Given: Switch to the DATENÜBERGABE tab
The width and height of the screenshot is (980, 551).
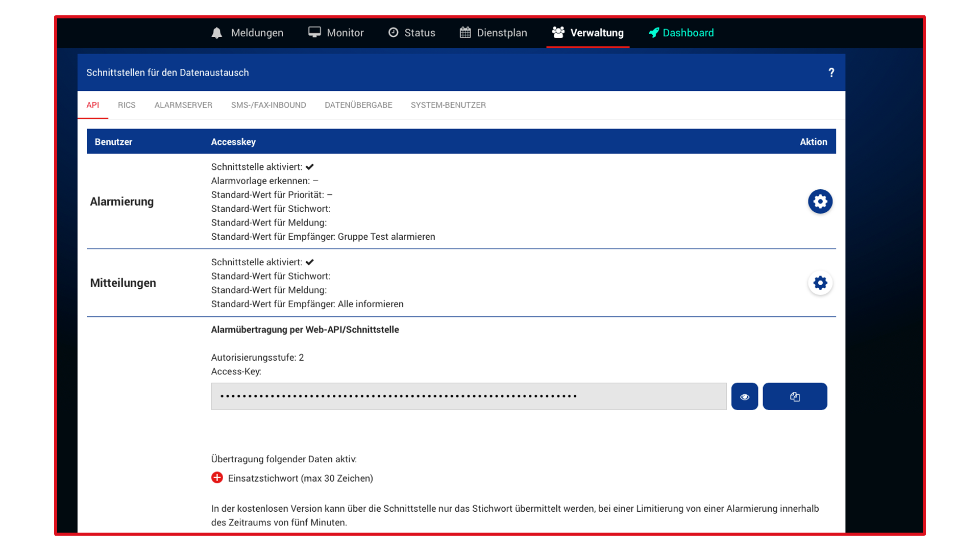Looking at the screenshot, I should [x=358, y=105].
